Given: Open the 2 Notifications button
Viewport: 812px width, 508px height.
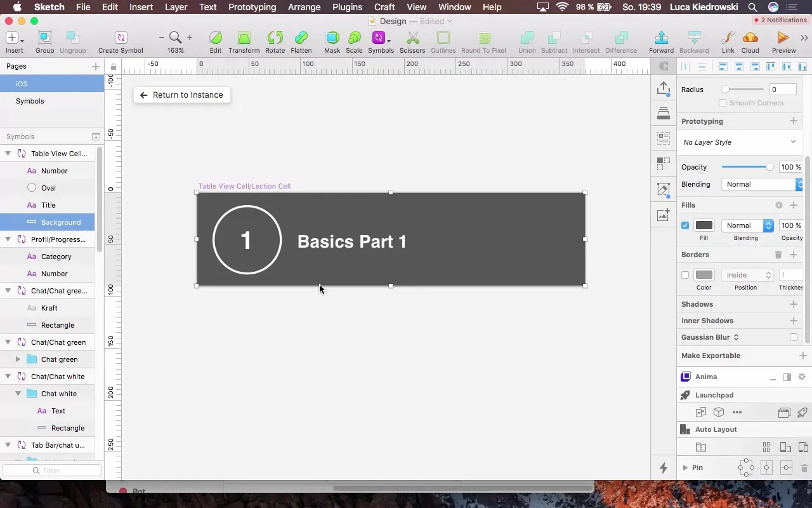Looking at the screenshot, I should pyautogui.click(x=780, y=20).
